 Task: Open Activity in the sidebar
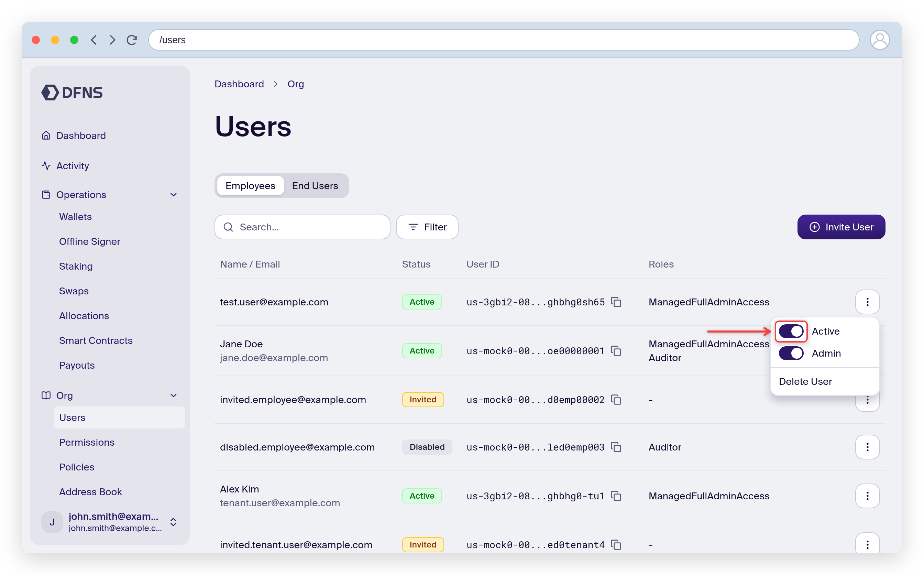coord(73,166)
